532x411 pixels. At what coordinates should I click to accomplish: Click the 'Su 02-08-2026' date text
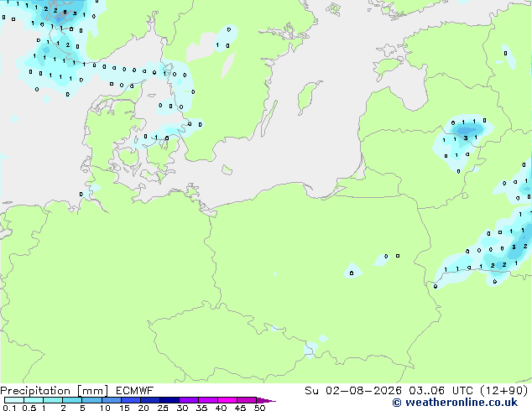click(353, 391)
